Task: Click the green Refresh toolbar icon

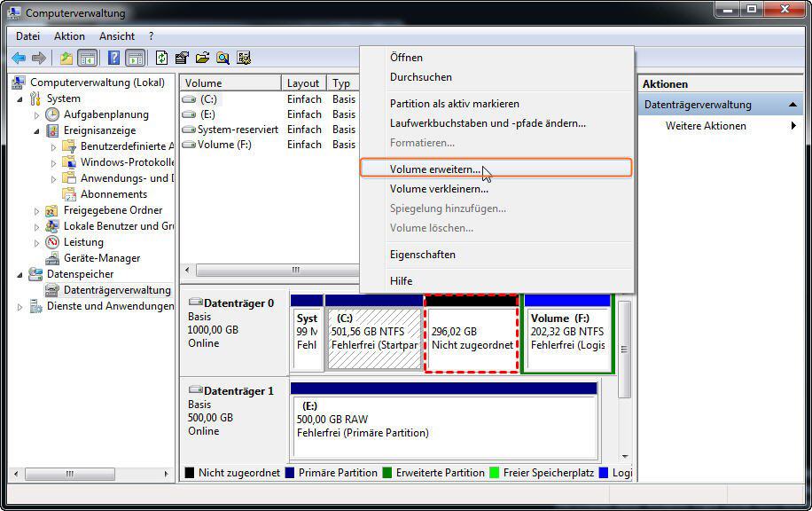Action: coord(161,59)
